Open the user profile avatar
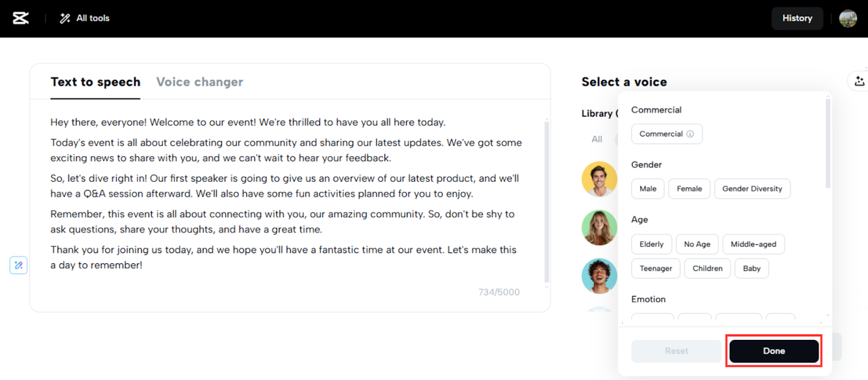Image resolution: width=868 pixels, height=380 pixels. [x=848, y=18]
